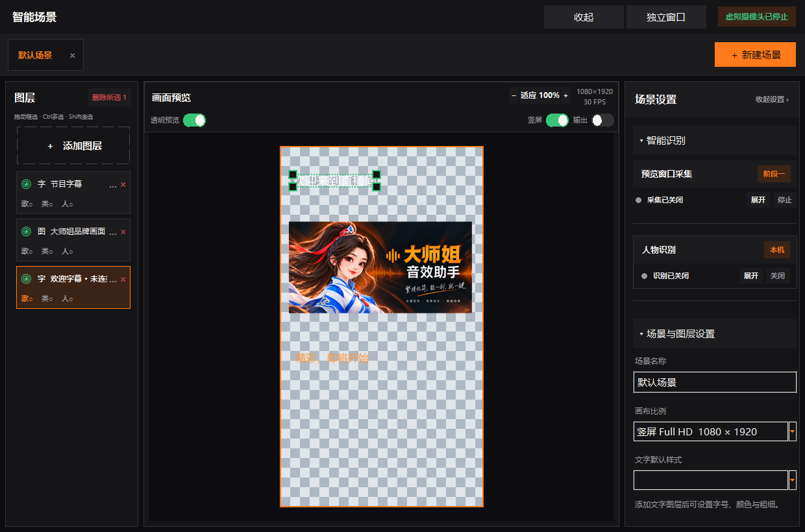Hide the 大师姐品牌画面 image layer

pyautogui.click(x=26, y=232)
